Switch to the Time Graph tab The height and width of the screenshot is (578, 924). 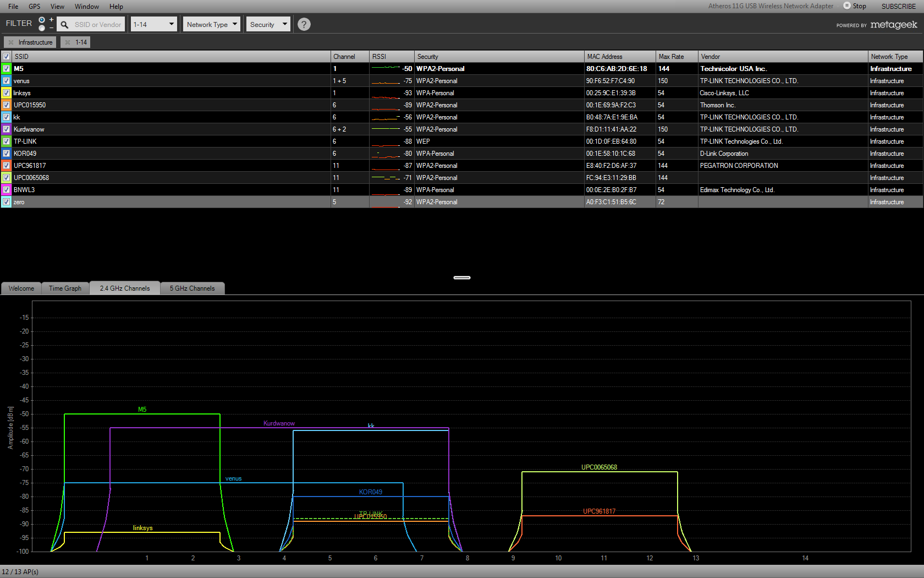[x=65, y=288]
